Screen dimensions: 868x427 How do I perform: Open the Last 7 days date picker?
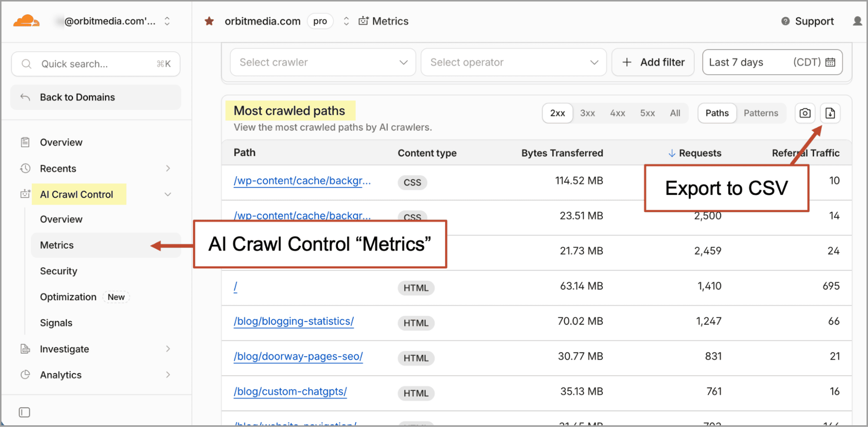click(x=772, y=62)
